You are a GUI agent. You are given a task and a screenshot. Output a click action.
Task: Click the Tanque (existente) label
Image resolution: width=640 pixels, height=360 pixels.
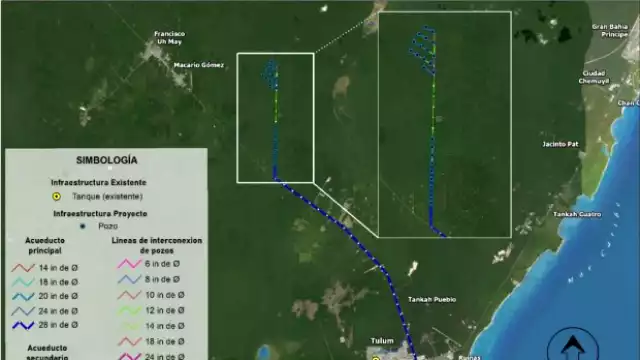coord(107,196)
